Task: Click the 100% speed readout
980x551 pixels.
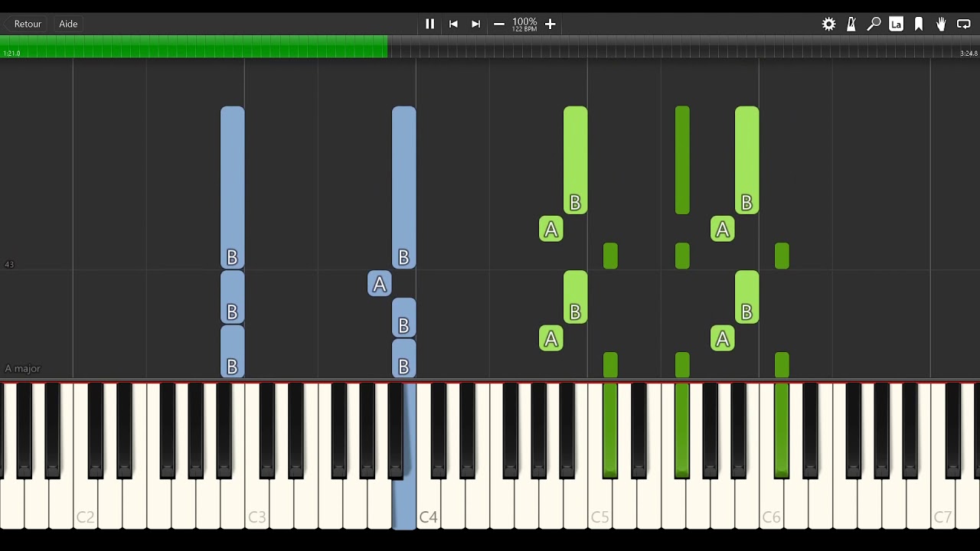Action: 524,21
